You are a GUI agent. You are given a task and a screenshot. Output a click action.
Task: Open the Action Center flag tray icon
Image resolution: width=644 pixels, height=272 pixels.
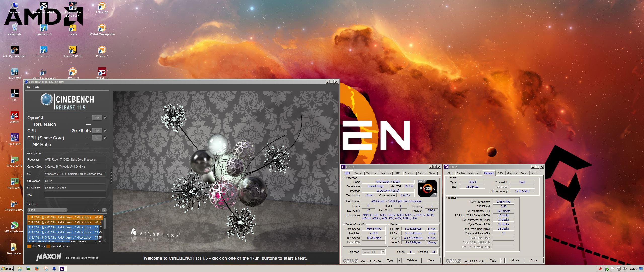click(x=613, y=269)
